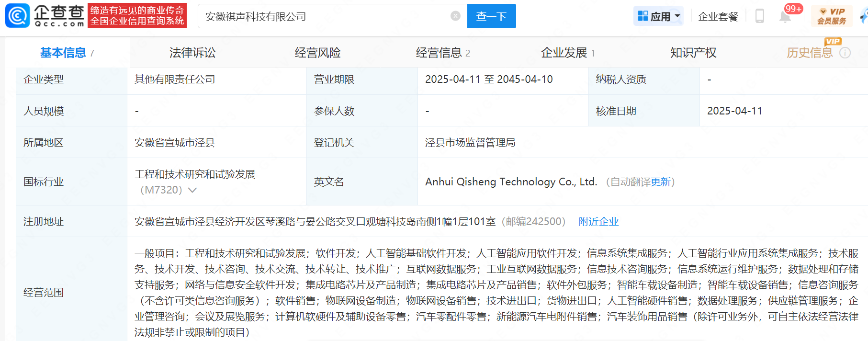Clear the search box with the X icon
The width and height of the screenshot is (868, 341).
(x=455, y=16)
